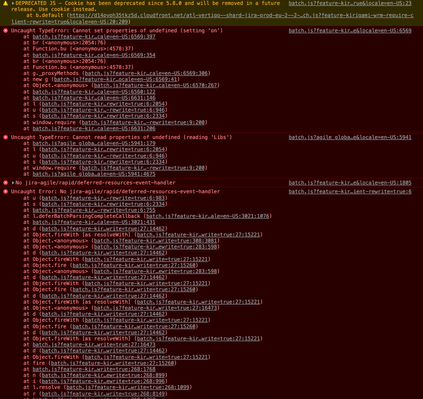Open stack frame link ending 3021:431

click(x=94, y=222)
